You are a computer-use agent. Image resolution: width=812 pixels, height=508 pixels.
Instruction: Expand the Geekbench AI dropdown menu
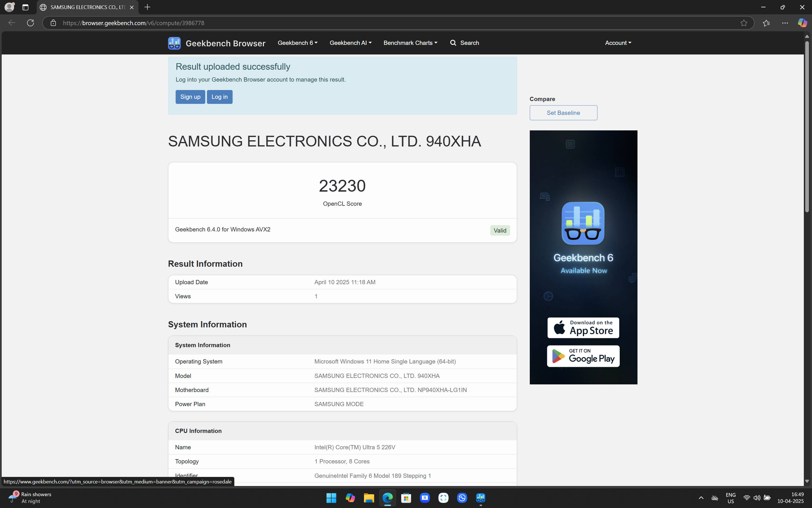tap(350, 43)
